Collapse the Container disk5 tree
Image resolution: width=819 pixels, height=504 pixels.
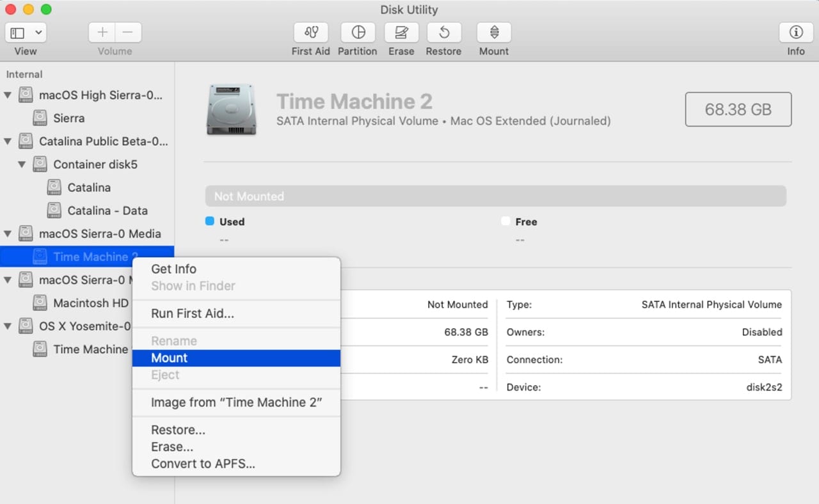tap(22, 164)
